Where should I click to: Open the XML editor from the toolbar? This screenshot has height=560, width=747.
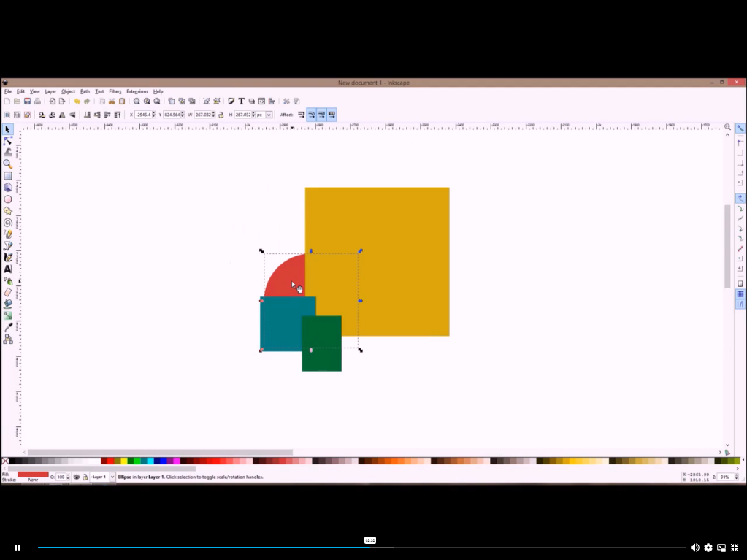262,101
